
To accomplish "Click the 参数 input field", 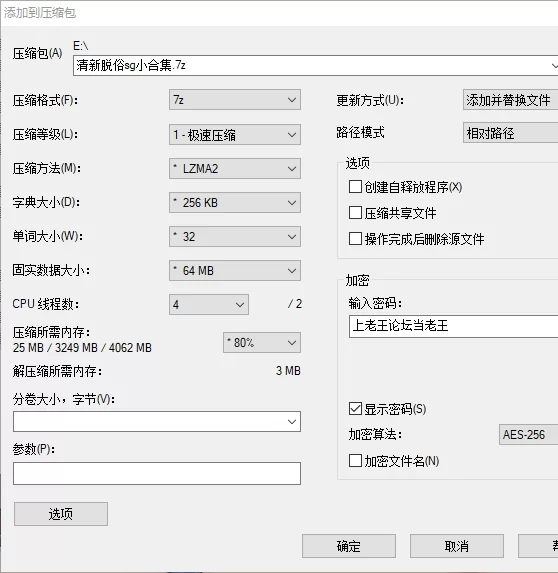I will point(157,473).
